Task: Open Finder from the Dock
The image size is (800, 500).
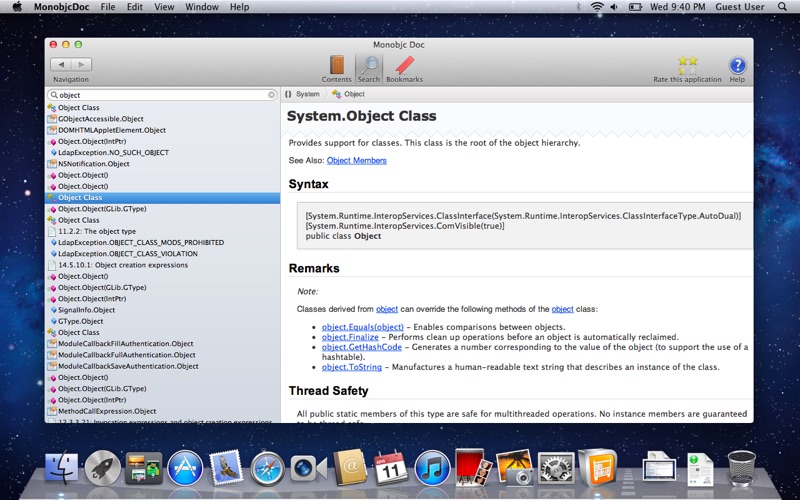Action: (x=62, y=468)
